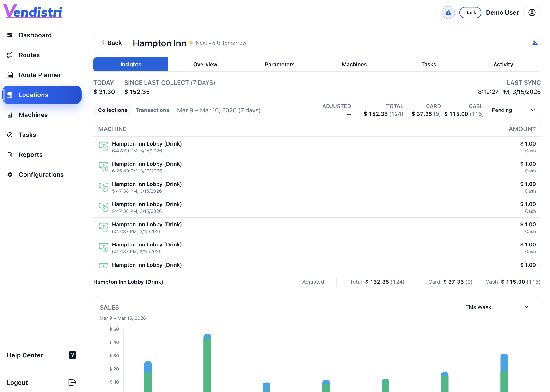This screenshot has height=392, width=550.
Task: Open the This Week sales period dropdown
Action: point(497,307)
